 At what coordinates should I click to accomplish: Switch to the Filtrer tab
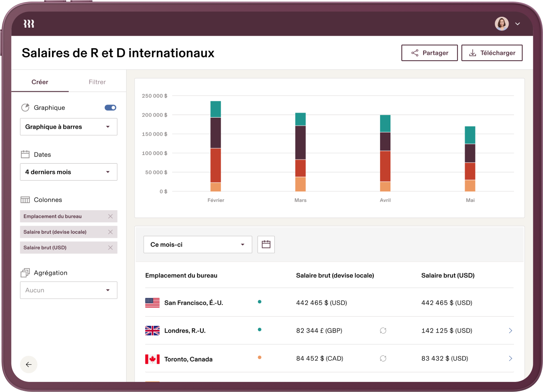point(97,82)
